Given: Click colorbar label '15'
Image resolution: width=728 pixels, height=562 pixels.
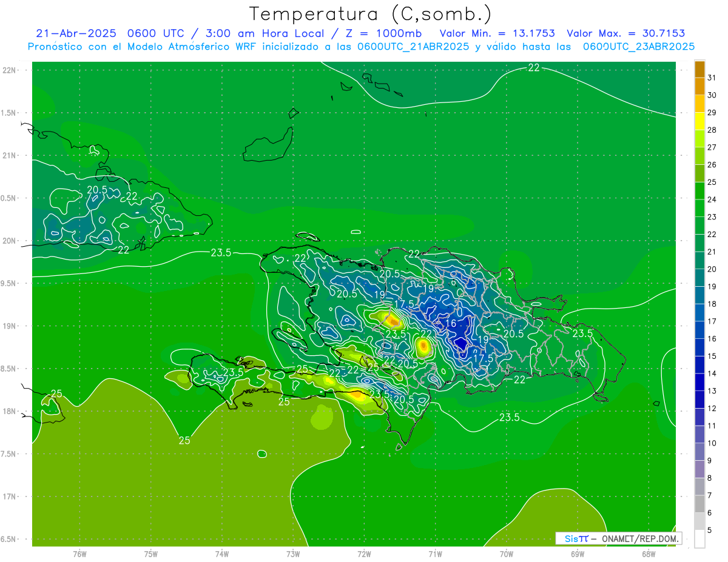Looking at the screenshot, I should 712,356.
